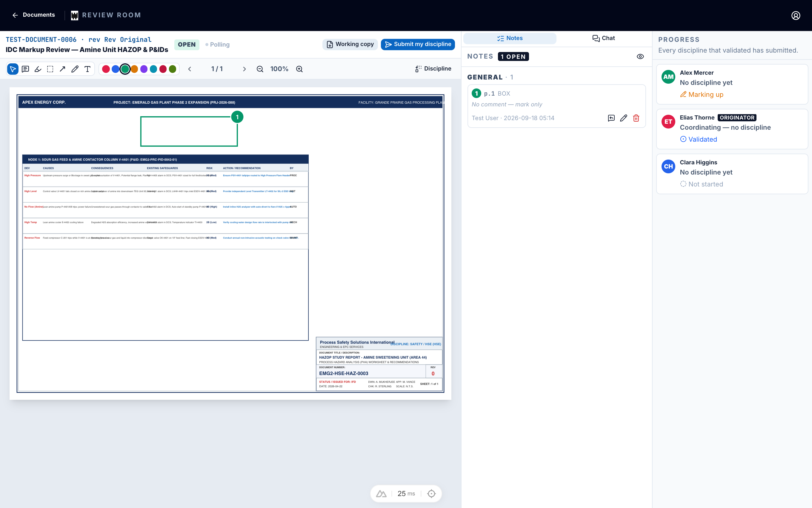Go to previous page
The width and height of the screenshot is (812, 508).
tap(190, 69)
